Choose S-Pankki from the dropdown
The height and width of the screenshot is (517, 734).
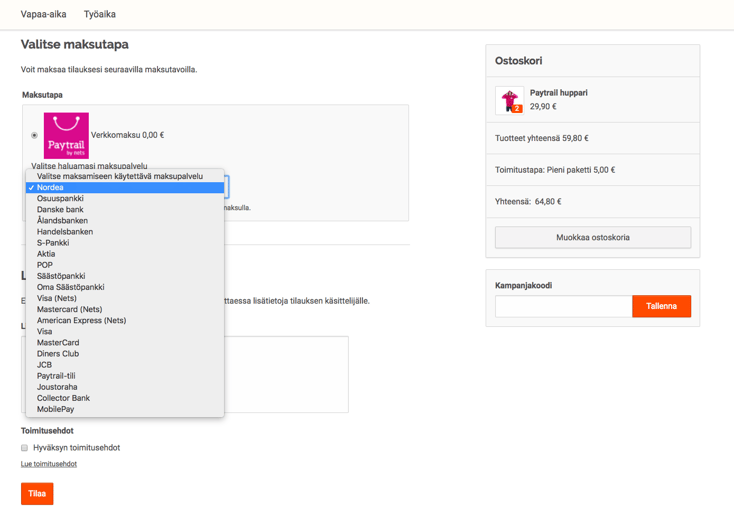[x=125, y=243]
